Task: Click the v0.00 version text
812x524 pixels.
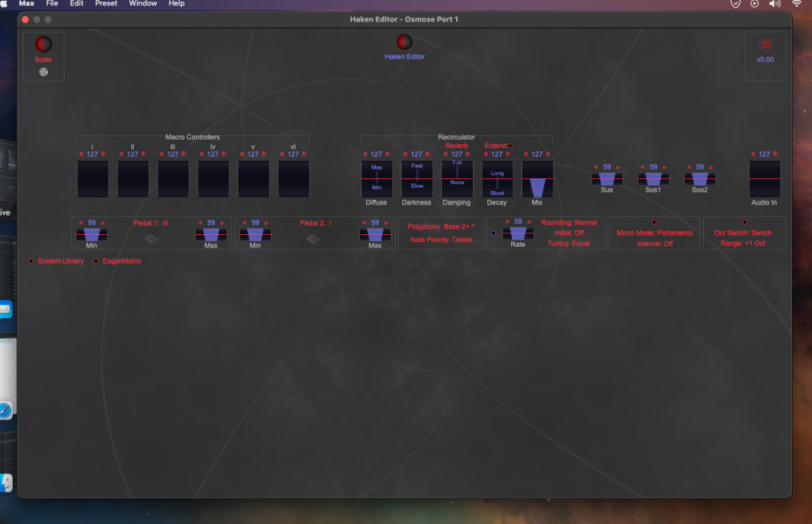Action: [x=765, y=60]
